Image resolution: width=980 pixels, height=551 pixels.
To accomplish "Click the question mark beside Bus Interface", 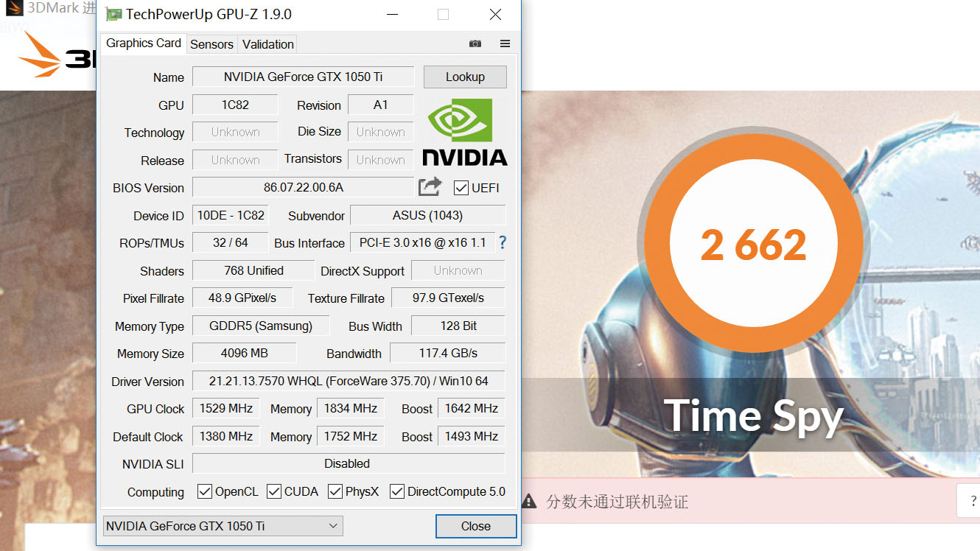I will point(502,243).
